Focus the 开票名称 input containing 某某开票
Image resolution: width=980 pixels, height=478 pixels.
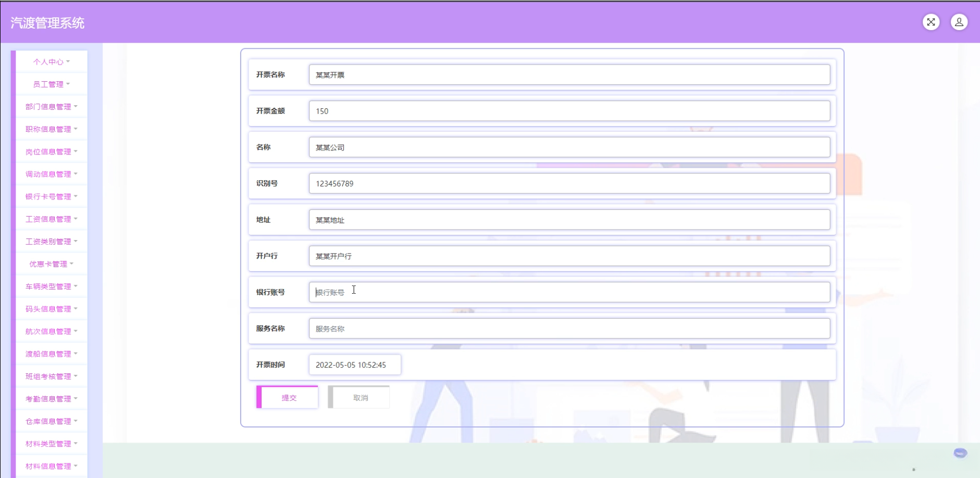[569, 74]
